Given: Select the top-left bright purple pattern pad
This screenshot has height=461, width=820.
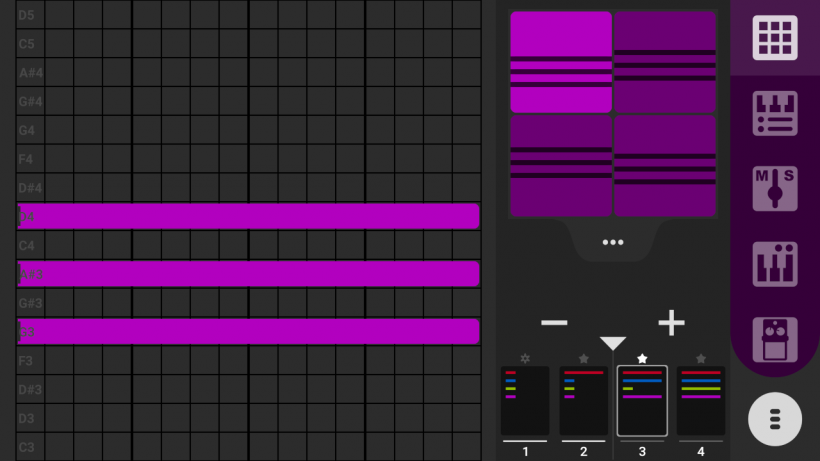Looking at the screenshot, I should click(561, 62).
